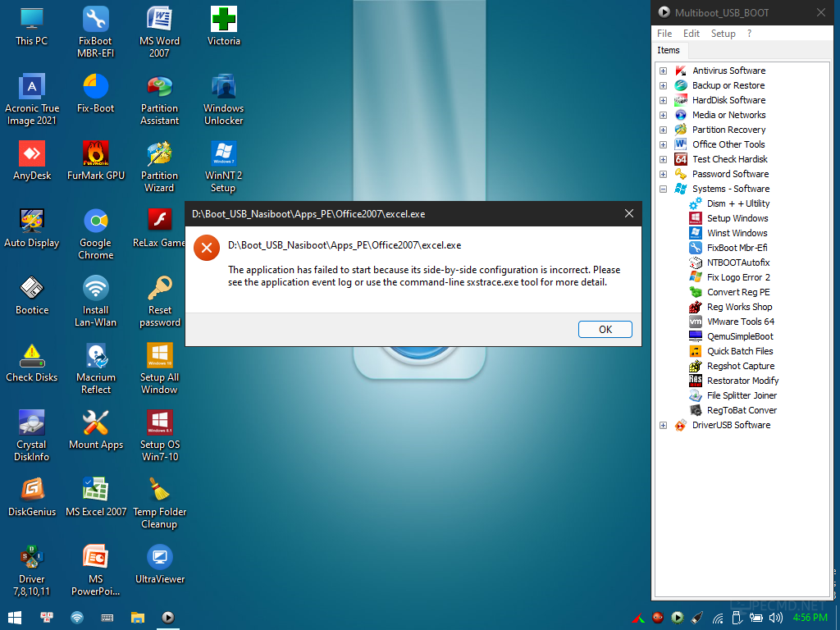Open the volume speaker tray icon
Viewport: 840px width, 630px height.
pos(775,619)
